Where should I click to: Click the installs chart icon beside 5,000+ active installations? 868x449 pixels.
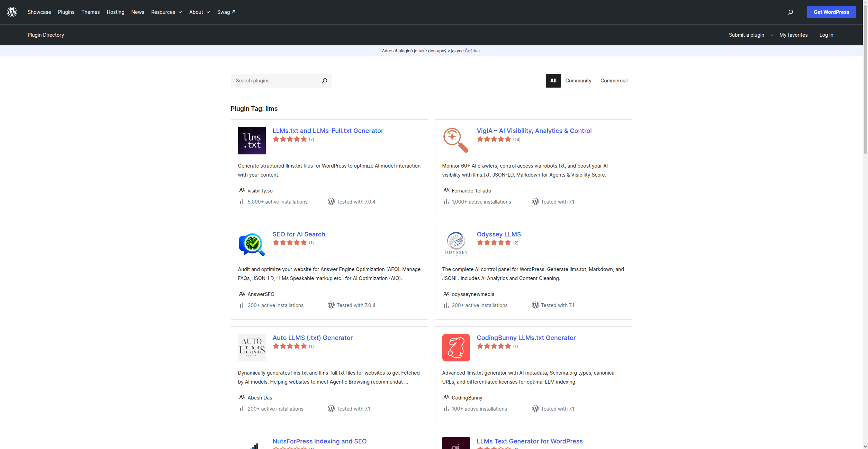242,201
